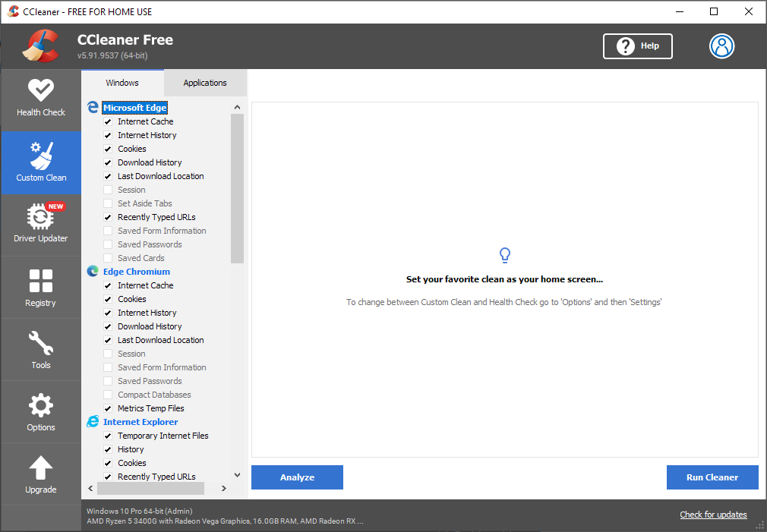Minimize the CCleaner window
This screenshot has height=532, width=767.
(x=680, y=11)
